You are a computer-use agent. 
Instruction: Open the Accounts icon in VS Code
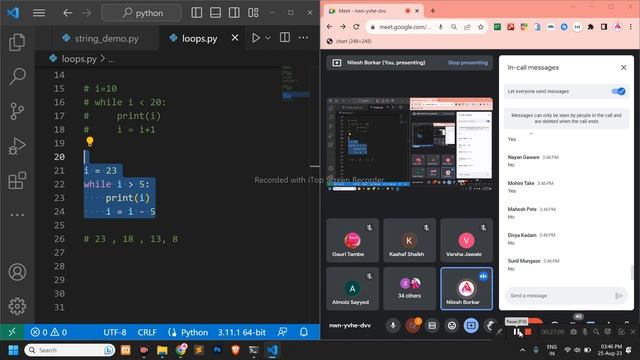coord(17,272)
